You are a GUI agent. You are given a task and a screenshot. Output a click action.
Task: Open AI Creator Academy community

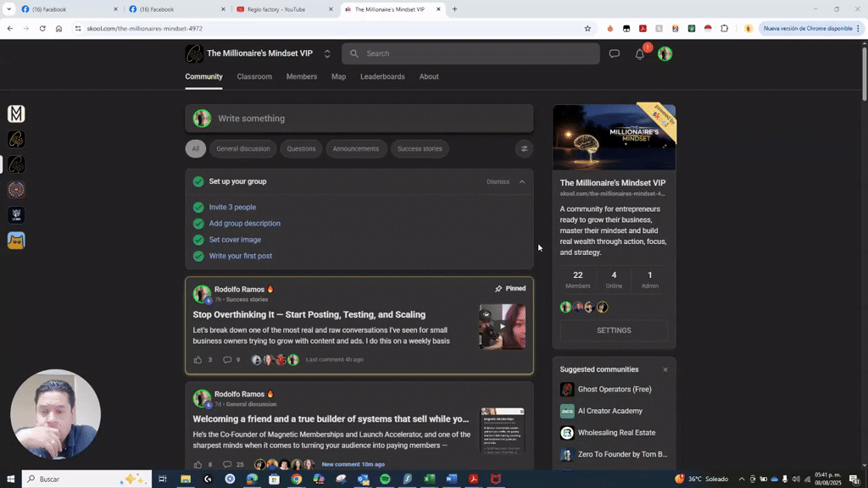tap(610, 411)
